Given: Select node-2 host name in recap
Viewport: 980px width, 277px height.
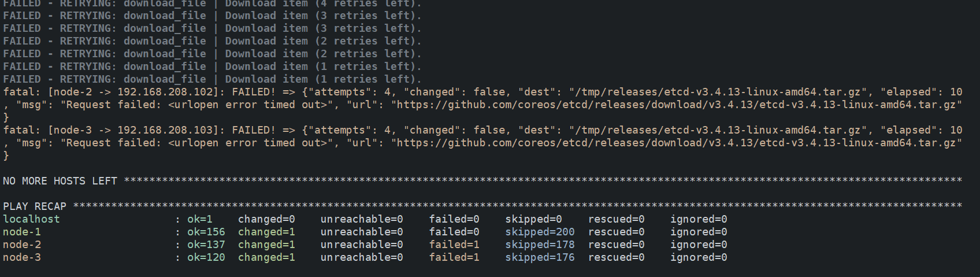Looking at the screenshot, I should click(22, 245).
